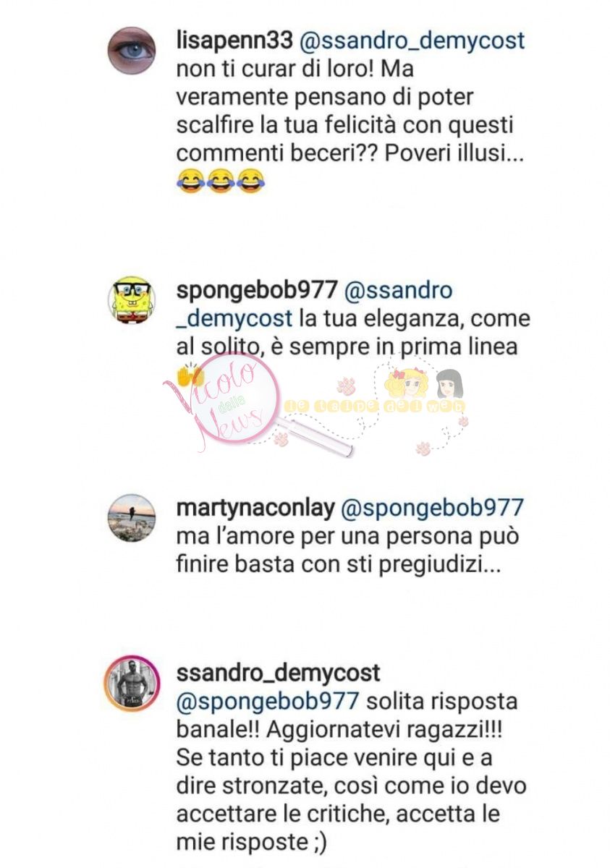Select the 'Aggiornatevi ragazzi' reply text

click(384, 730)
